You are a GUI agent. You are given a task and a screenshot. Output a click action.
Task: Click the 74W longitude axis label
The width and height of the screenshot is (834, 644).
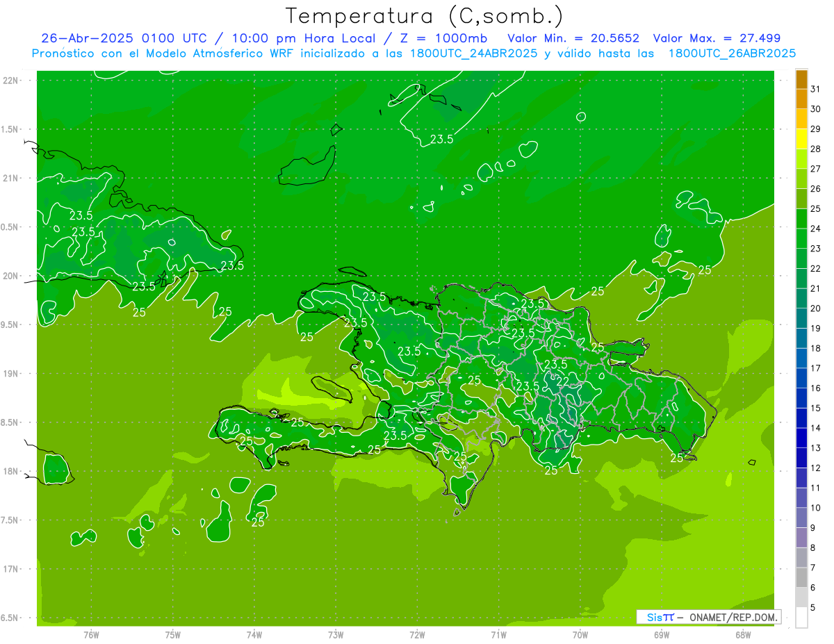click(x=254, y=635)
